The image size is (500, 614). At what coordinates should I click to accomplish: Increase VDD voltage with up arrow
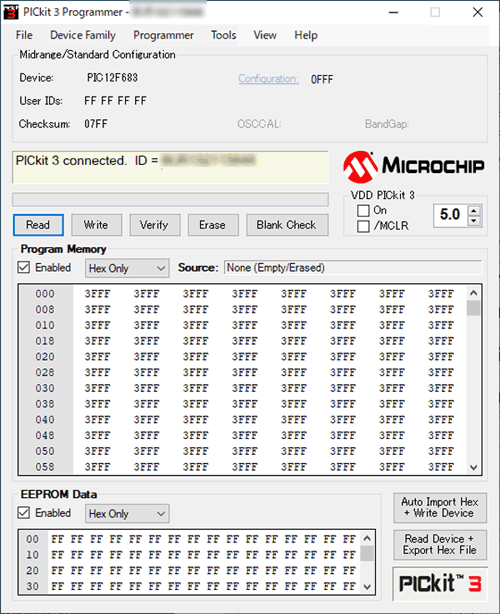(474, 211)
